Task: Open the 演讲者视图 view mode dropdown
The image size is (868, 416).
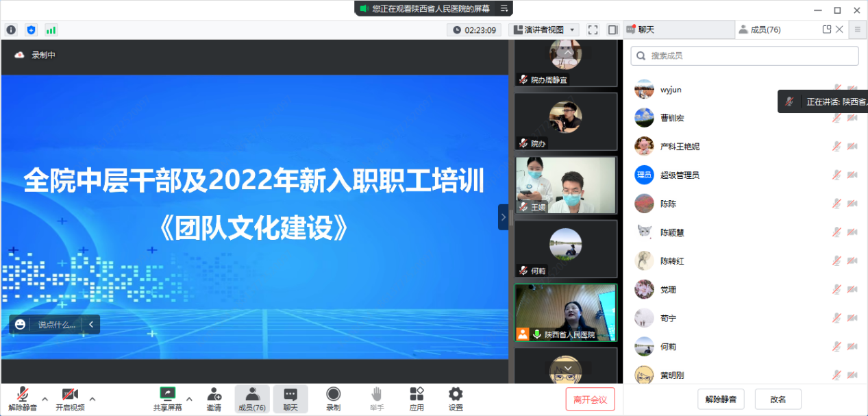Action: [543, 29]
